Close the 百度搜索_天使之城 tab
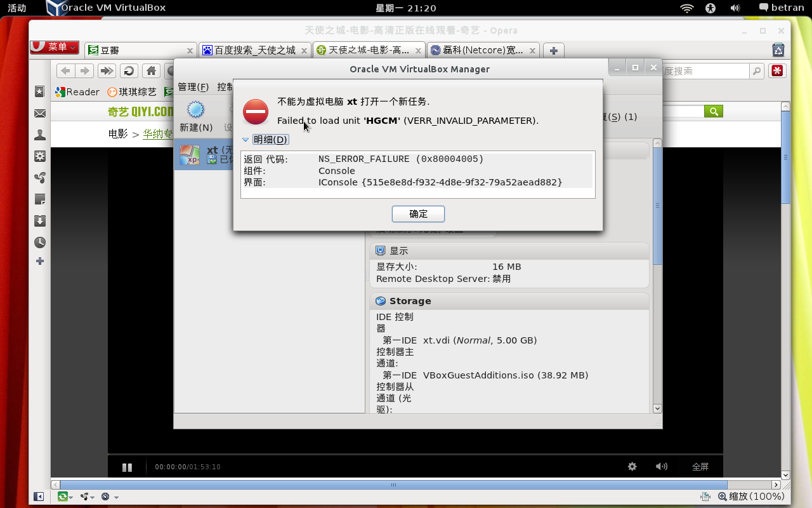This screenshot has height=508, width=812. [304, 51]
